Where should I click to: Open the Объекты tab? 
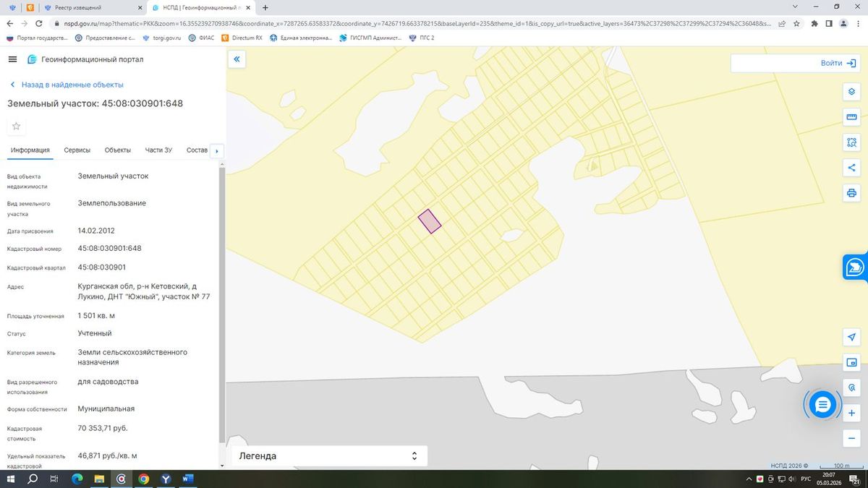[x=118, y=150]
